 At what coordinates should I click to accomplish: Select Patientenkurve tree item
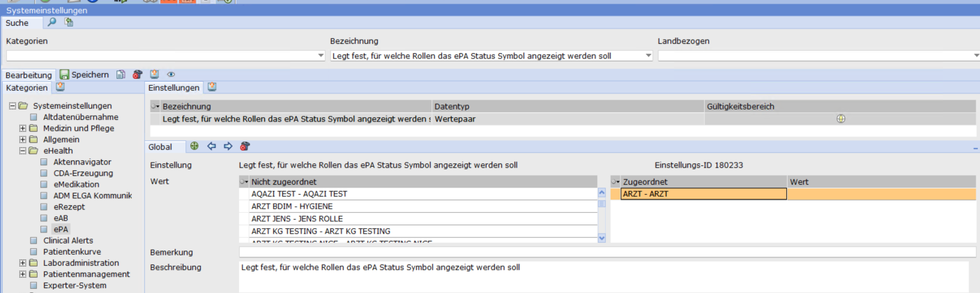pos(72,251)
